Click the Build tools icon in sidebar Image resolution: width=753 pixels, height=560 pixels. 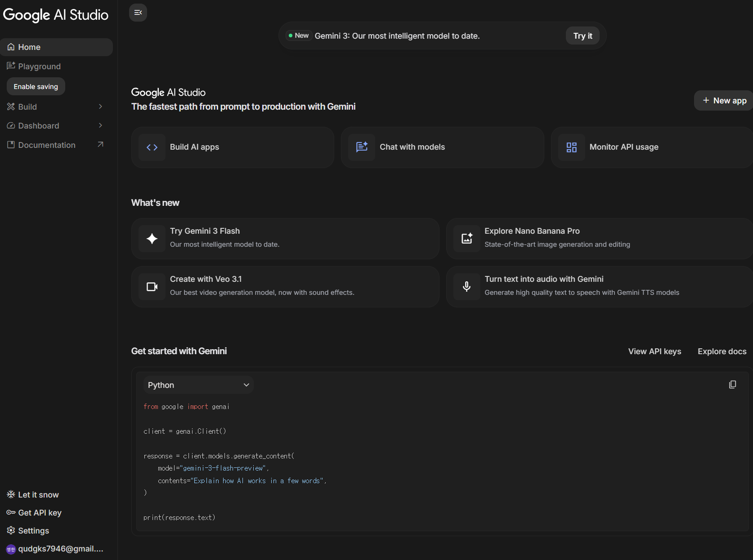(x=11, y=107)
